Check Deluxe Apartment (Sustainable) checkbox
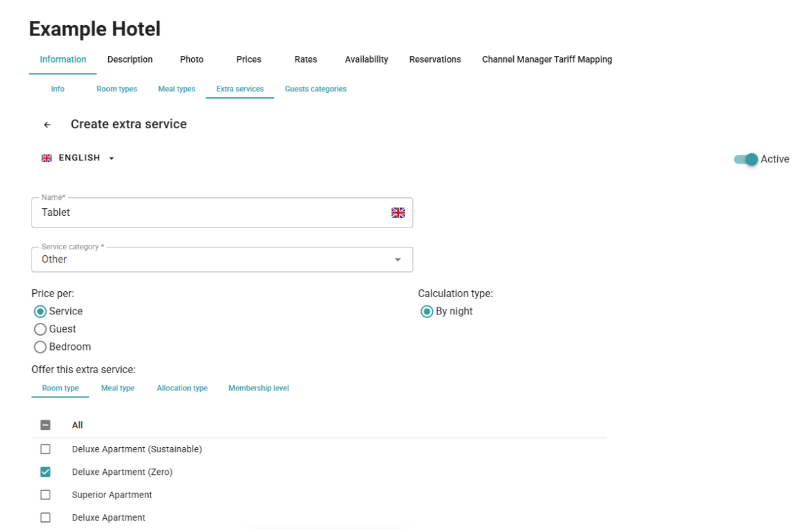The image size is (812, 529). (x=46, y=449)
